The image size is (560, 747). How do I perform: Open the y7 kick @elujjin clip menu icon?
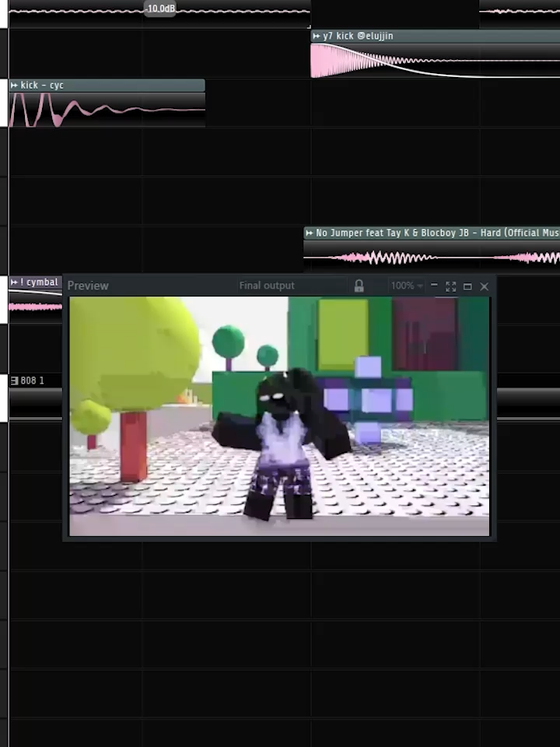click(x=317, y=36)
